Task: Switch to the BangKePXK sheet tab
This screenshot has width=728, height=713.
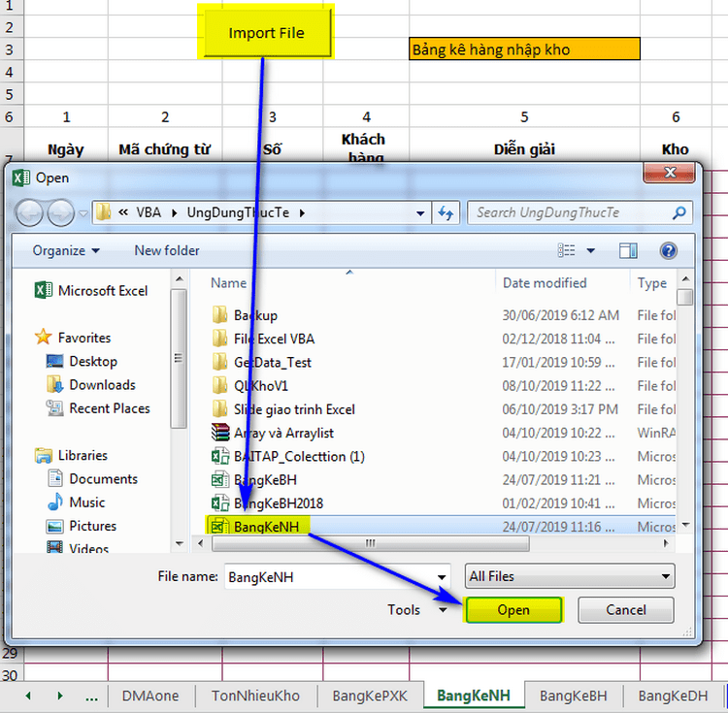Action: tap(370, 696)
